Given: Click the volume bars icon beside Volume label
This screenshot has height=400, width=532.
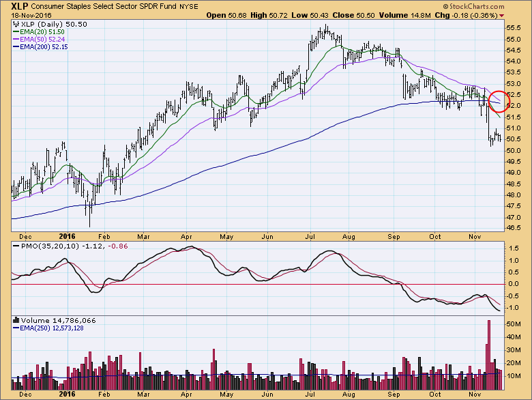Looking at the screenshot, I should click(x=16, y=320).
